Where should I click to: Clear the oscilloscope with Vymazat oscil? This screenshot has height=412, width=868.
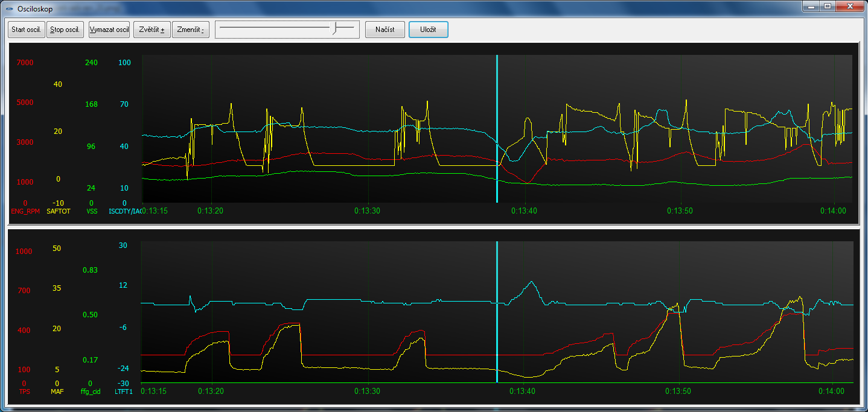pos(109,30)
